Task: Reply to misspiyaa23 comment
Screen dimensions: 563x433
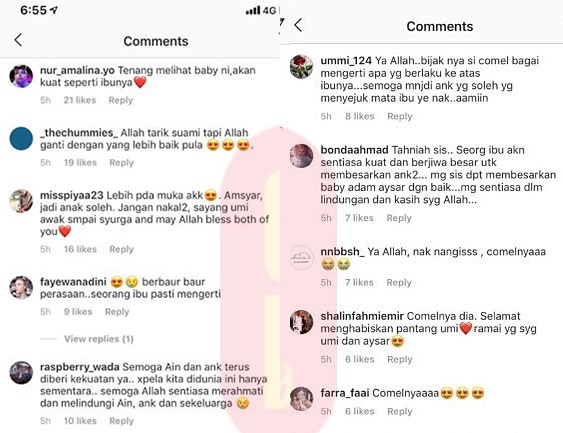Action: click(121, 249)
